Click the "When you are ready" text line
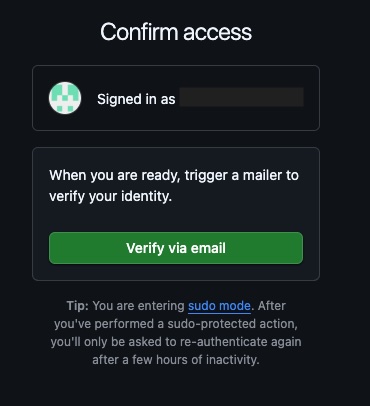 174,175
